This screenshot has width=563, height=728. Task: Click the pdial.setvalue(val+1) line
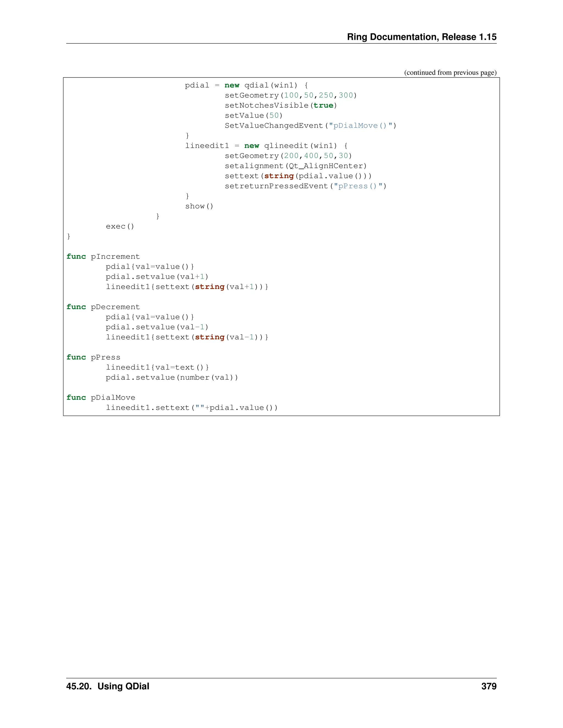[157, 277]
